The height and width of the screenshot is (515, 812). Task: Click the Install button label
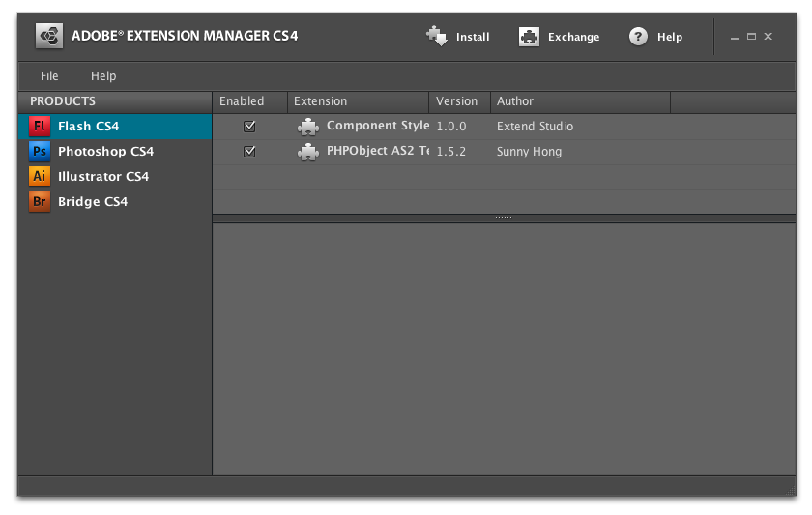tap(473, 37)
